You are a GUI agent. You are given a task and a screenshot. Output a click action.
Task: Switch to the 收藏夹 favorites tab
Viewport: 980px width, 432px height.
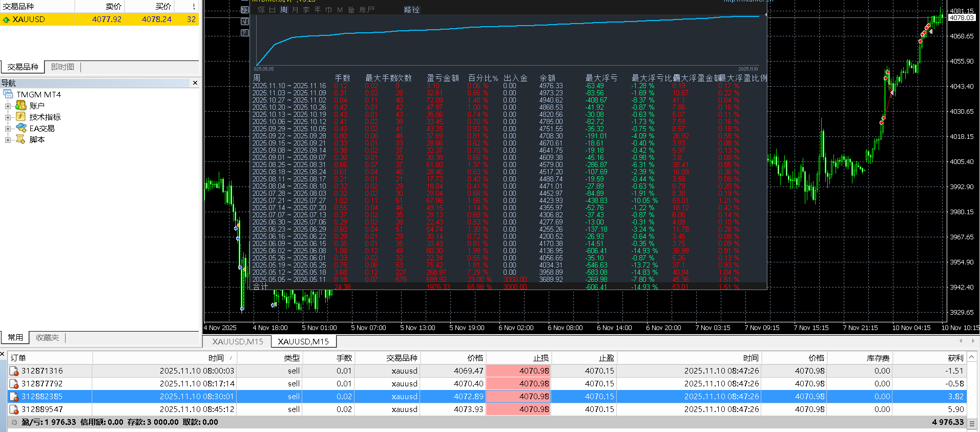click(x=47, y=338)
